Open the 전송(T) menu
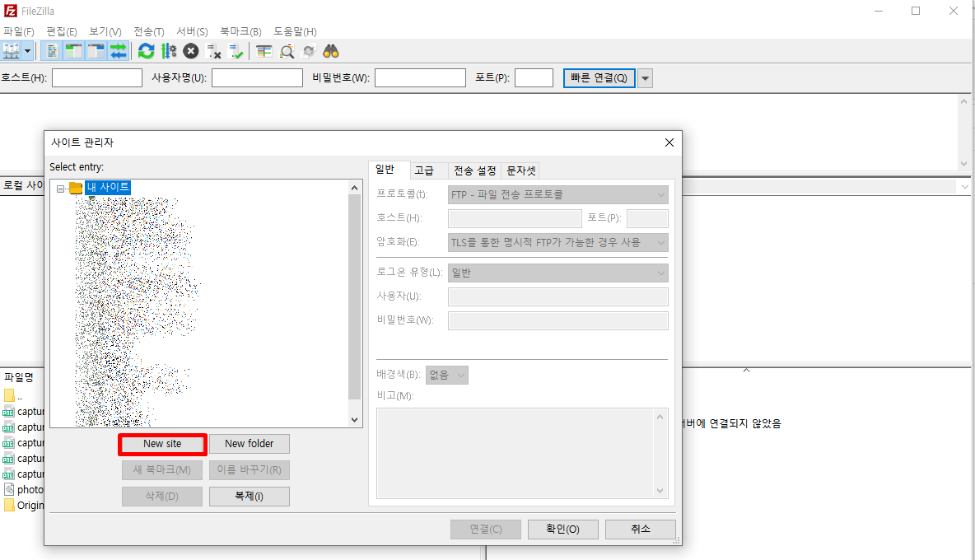This screenshot has height=560, width=975. pos(148,31)
